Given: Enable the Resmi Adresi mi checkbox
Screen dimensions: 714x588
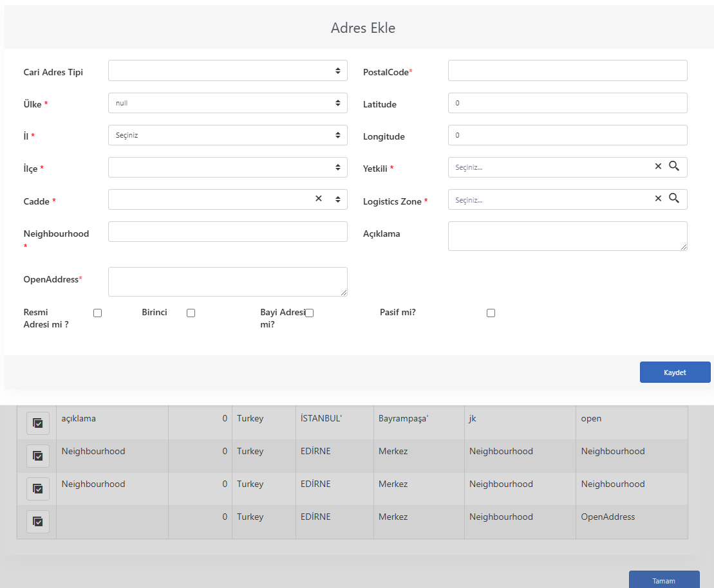Looking at the screenshot, I should 97,313.
